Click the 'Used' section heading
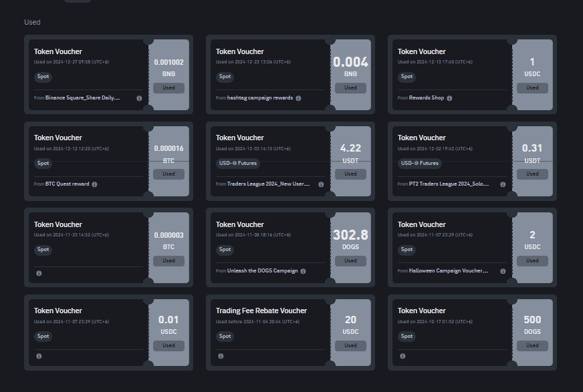This screenshot has width=583, height=392. 32,22
